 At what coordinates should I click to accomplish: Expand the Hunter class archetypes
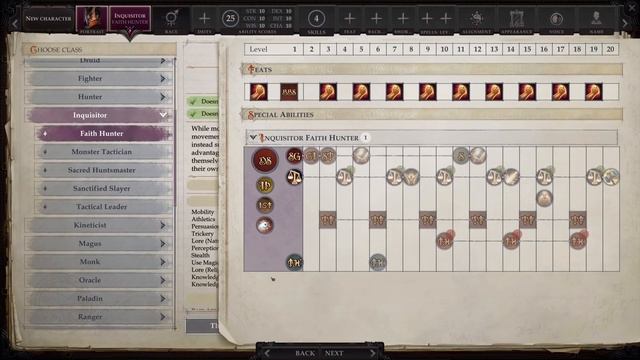coord(163,97)
